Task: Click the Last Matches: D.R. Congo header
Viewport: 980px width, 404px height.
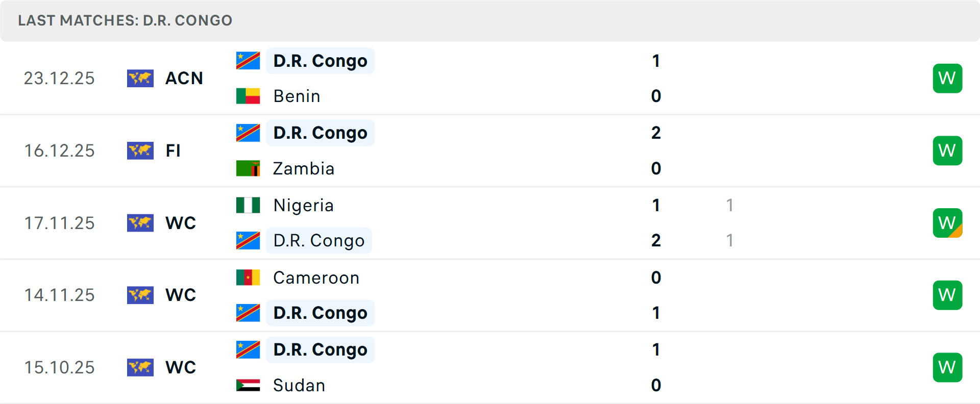Action: tap(125, 20)
